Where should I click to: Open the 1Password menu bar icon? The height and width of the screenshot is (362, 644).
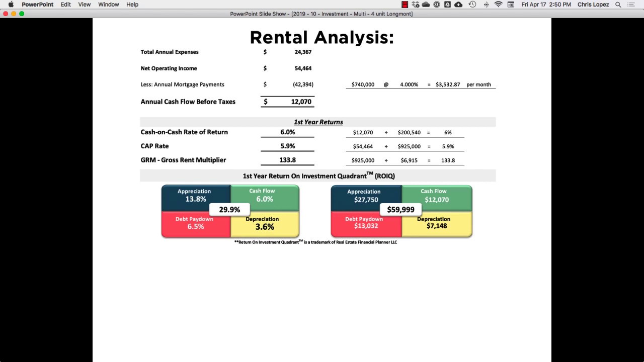click(437, 5)
